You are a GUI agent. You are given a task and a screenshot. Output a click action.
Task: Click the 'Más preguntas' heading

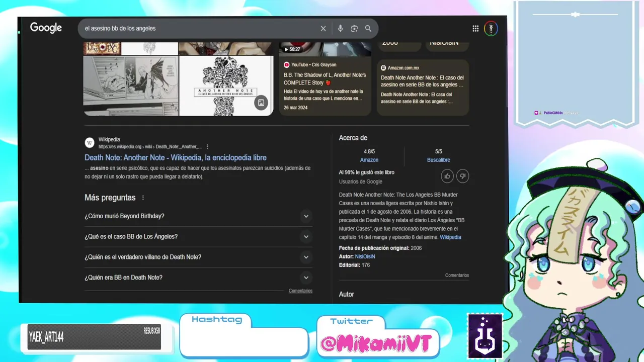tap(110, 198)
